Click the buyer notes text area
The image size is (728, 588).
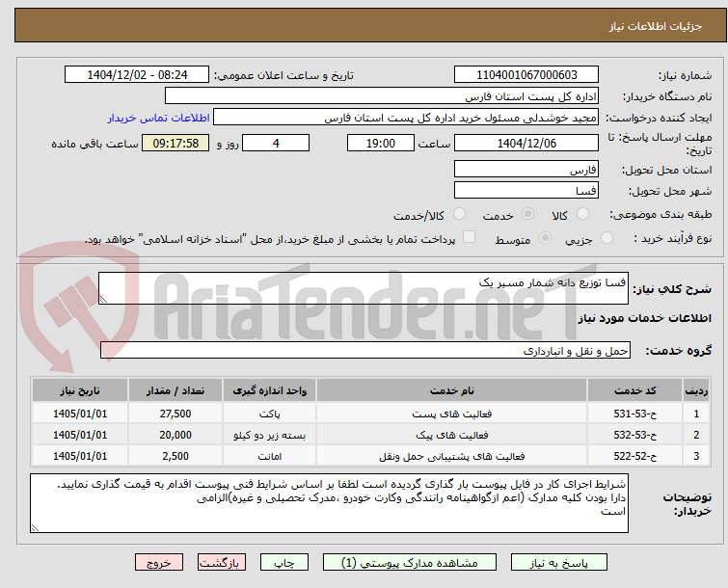pyautogui.click(x=329, y=503)
